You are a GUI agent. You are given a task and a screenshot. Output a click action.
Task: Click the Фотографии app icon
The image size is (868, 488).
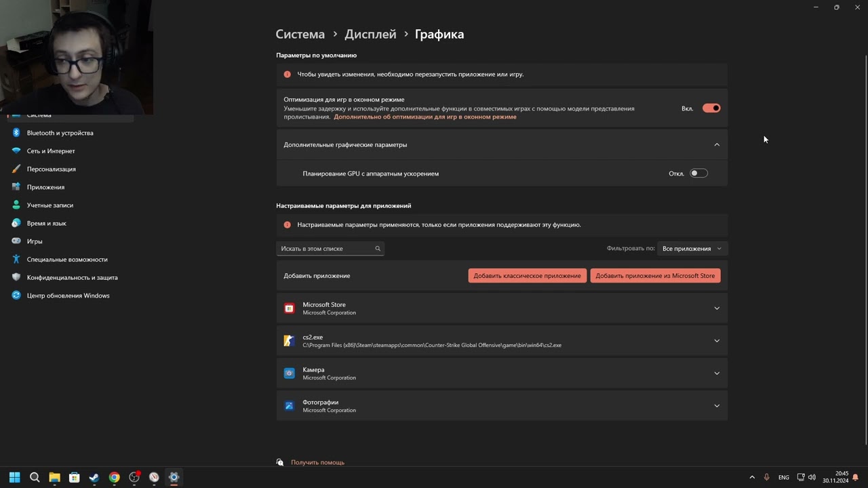(290, 406)
